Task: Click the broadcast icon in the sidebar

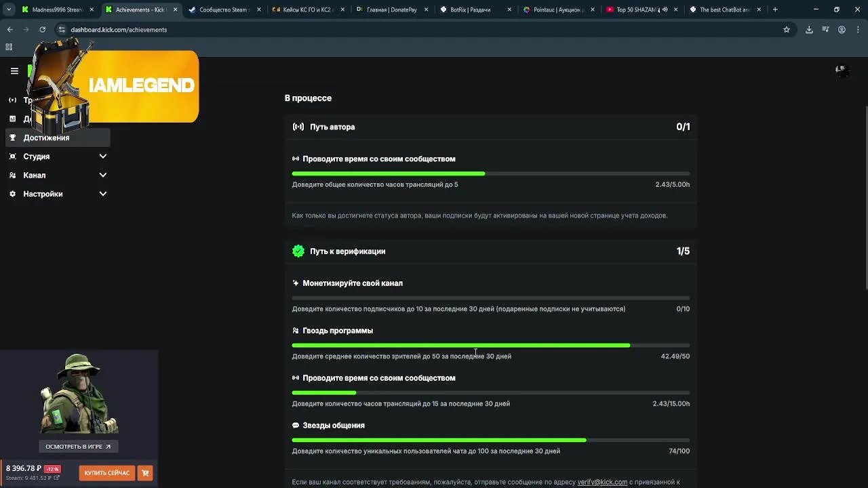Action: pos(12,100)
